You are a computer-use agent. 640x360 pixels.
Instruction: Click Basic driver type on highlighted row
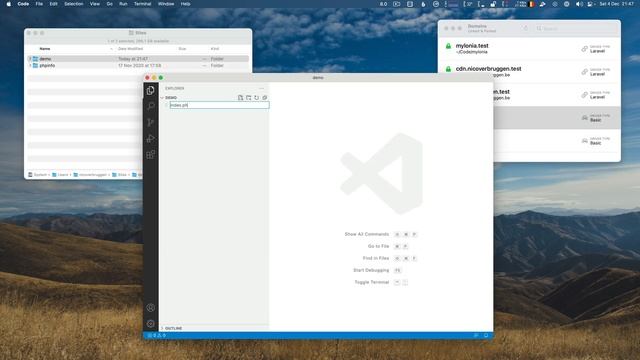[x=596, y=120]
